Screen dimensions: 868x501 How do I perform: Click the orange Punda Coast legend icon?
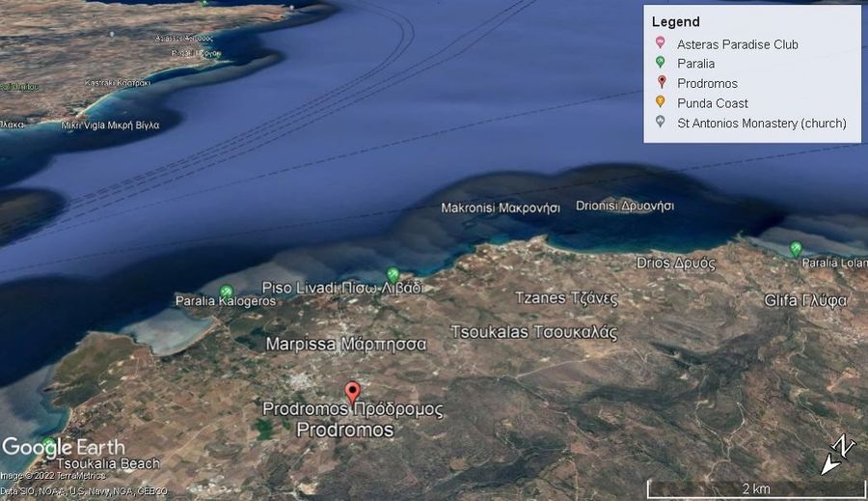point(660,102)
